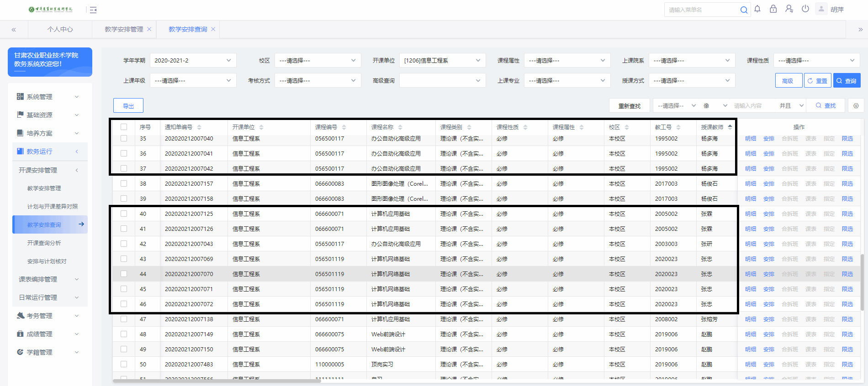868x386 pixels.
Task: Close the 教学安排查询 tab
Action: [213, 29]
